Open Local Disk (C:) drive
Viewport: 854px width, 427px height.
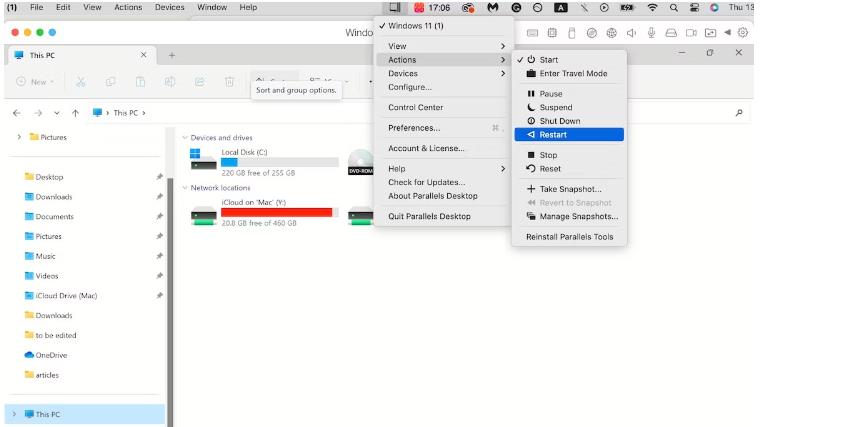(x=264, y=162)
